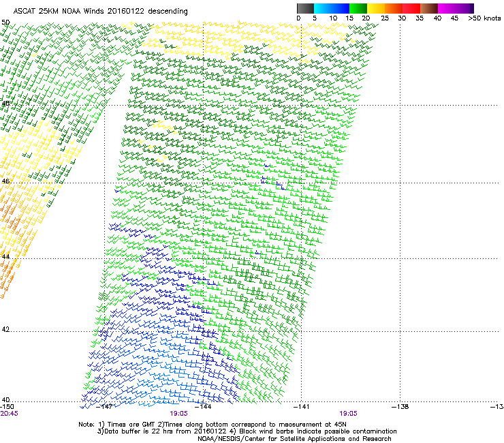504x443 pixels.
Task: Click the gray 0-5 knots legend segment
Action: (305, 8)
